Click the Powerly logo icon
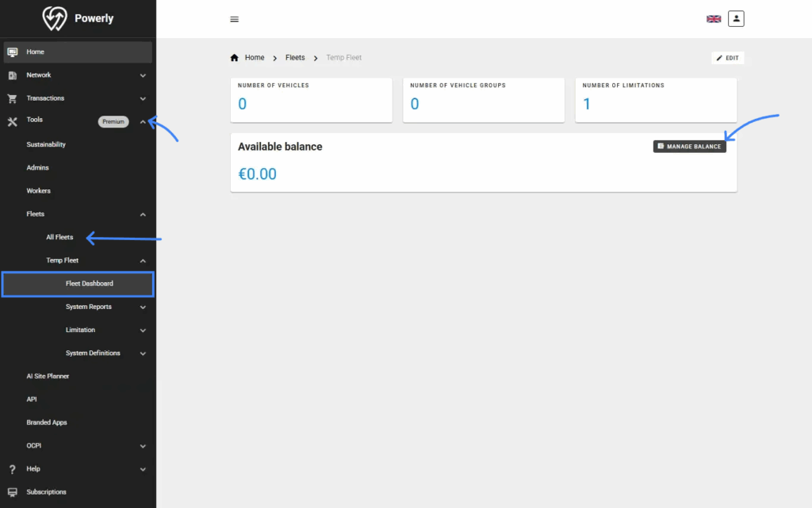 (x=54, y=19)
